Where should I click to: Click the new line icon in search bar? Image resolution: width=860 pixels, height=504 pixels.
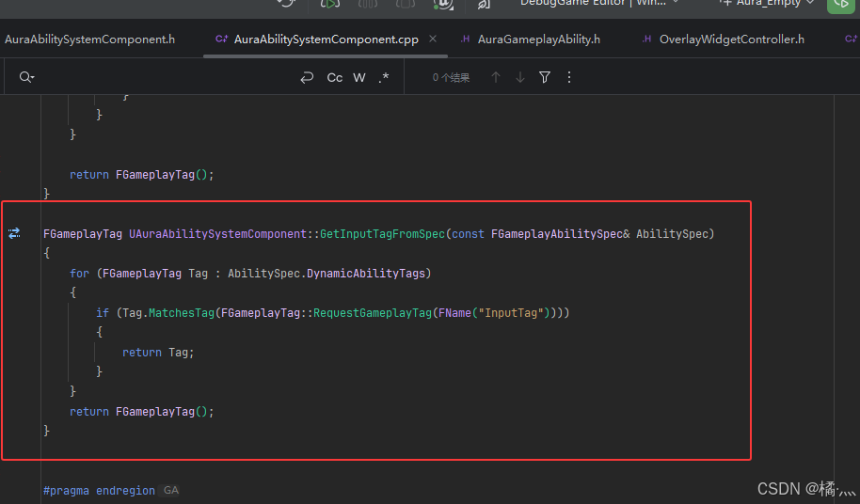(x=307, y=77)
